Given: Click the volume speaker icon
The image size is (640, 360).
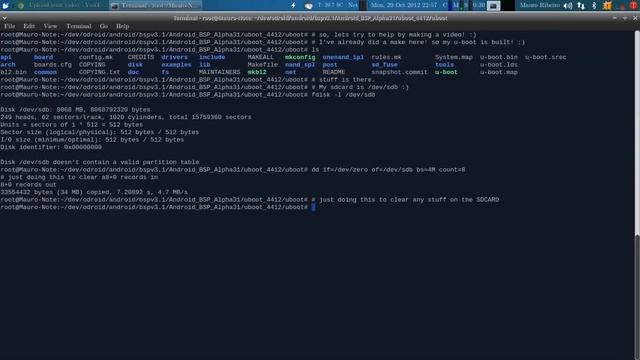Looking at the screenshot, I should [568, 5].
